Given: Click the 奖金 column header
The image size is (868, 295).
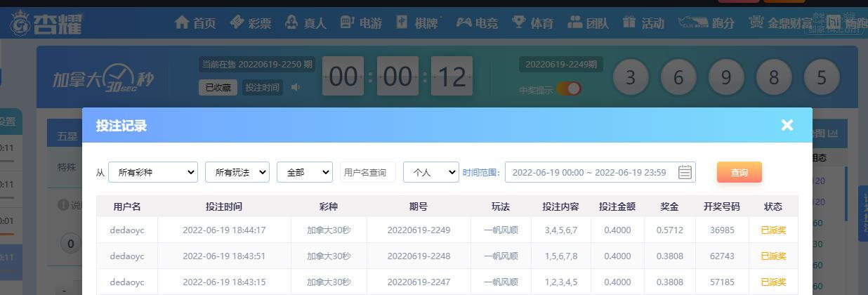Looking at the screenshot, I should (669, 206).
